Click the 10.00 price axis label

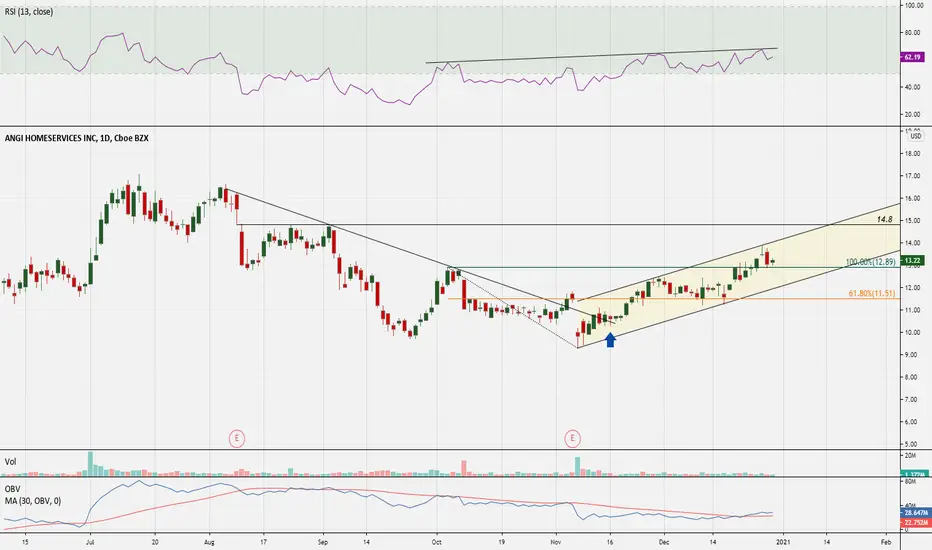coord(912,332)
